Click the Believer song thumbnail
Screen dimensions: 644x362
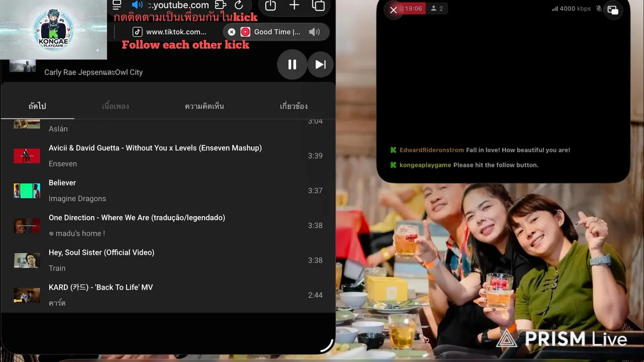pos(27,191)
